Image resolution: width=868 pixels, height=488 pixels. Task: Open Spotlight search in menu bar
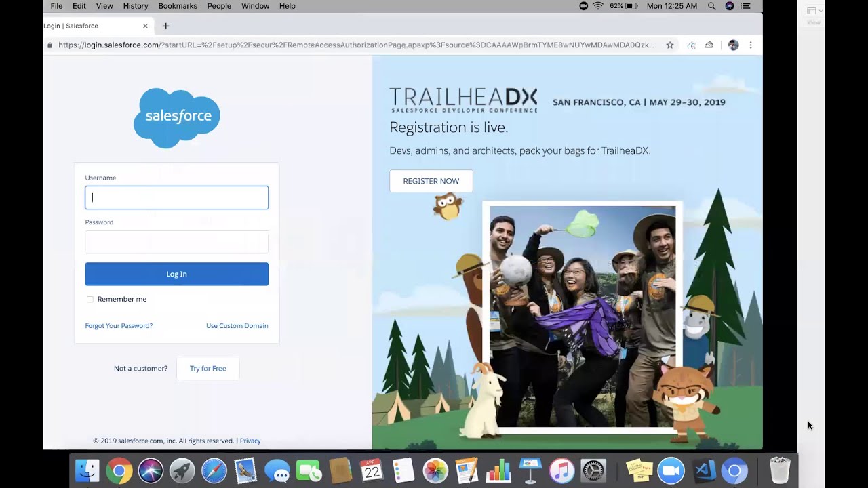click(711, 6)
